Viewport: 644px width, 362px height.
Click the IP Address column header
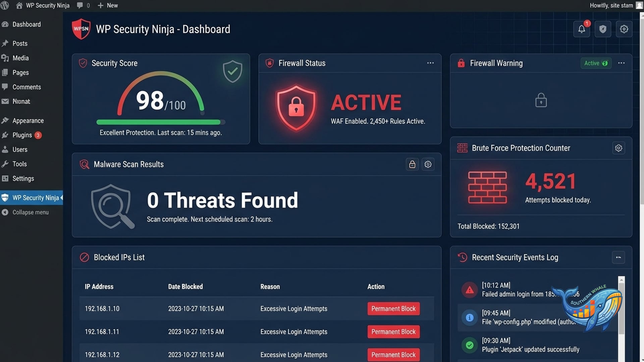99,287
